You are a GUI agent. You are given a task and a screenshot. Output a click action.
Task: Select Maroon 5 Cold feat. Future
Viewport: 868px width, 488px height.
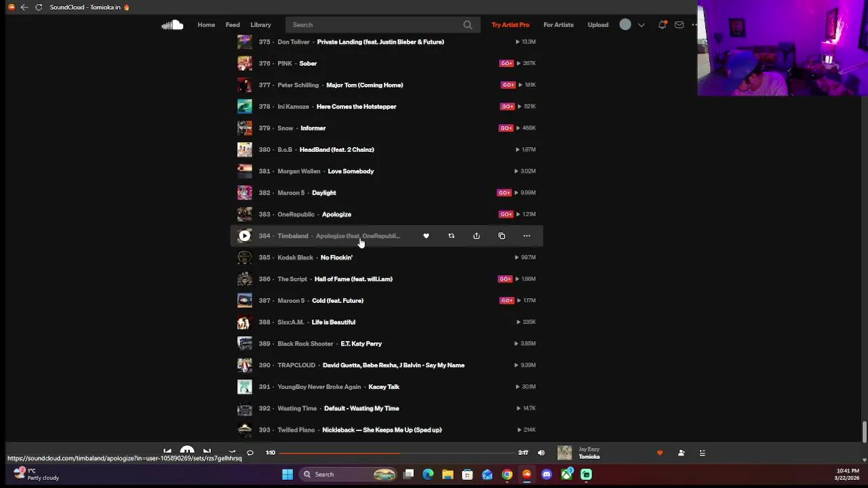[x=338, y=301]
